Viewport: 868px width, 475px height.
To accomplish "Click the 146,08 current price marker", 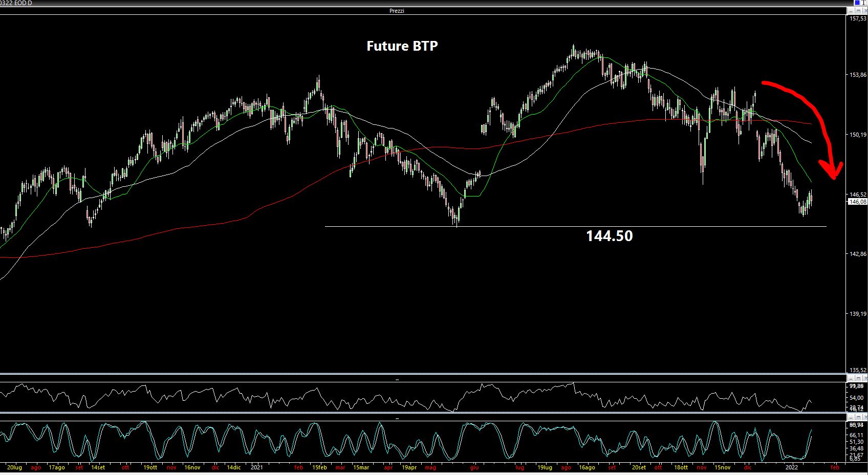I will [857, 202].
